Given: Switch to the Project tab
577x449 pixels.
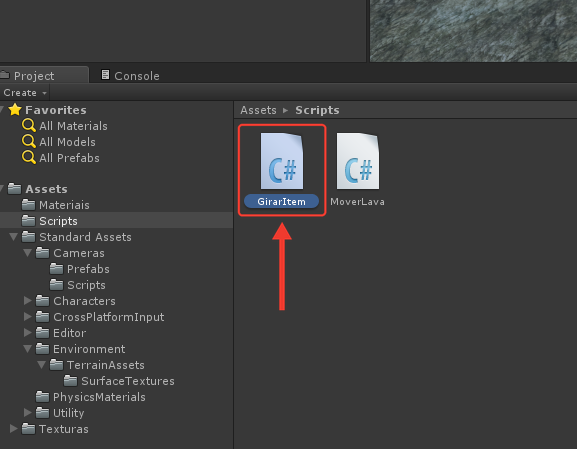Looking at the screenshot, I should click(43, 75).
